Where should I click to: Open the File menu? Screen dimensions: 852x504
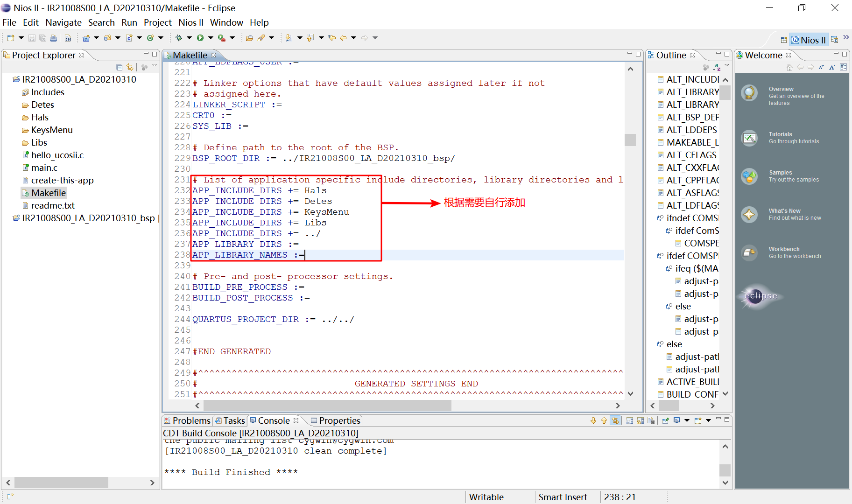(x=9, y=22)
